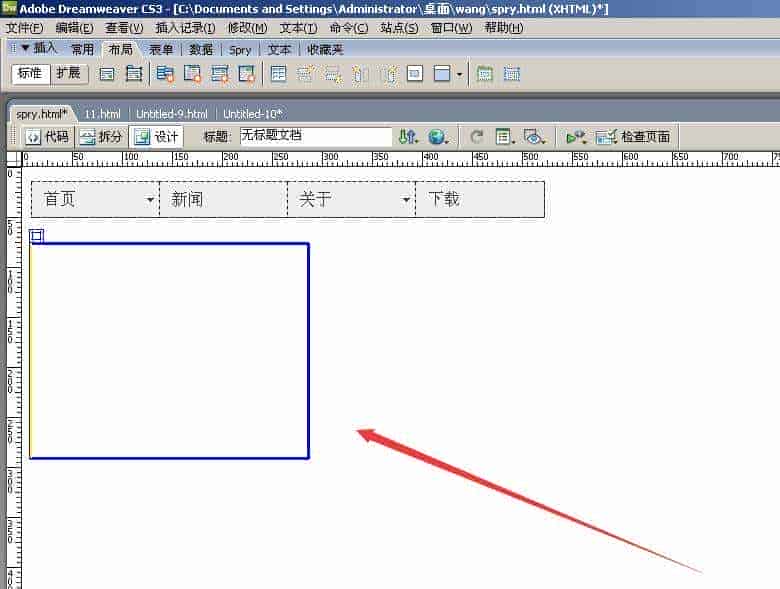
Task: Click the Refresh Design View icon
Action: [x=477, y=136]
